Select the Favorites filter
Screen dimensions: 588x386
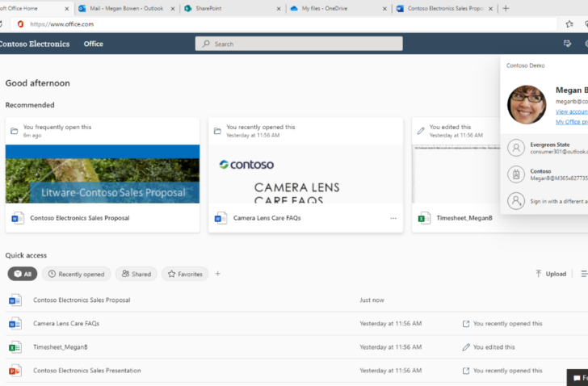185,274
